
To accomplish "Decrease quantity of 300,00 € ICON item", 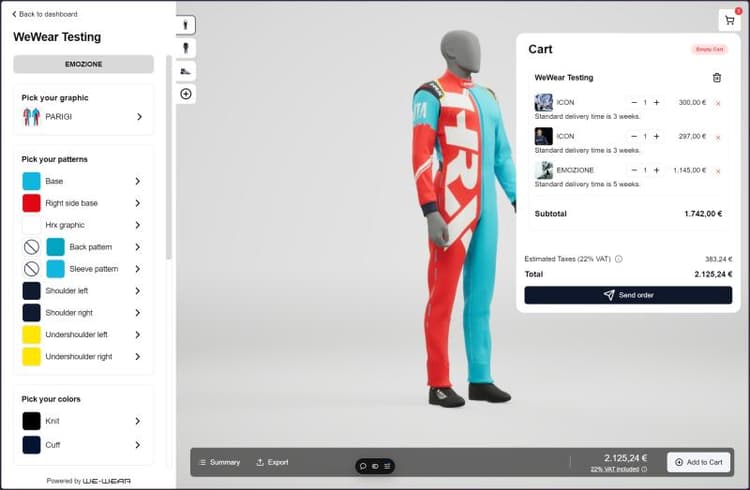I will 634,102.
